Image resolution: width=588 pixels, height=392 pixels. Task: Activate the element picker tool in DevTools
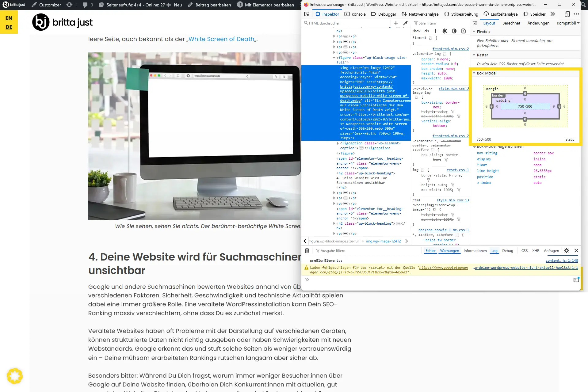coord(307,14)
